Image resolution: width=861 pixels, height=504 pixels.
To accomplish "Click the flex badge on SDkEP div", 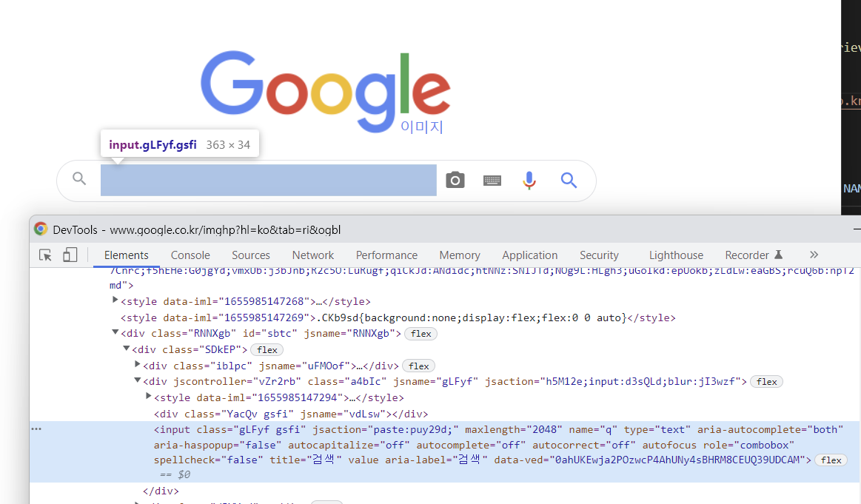I will (x=267, y=350).
